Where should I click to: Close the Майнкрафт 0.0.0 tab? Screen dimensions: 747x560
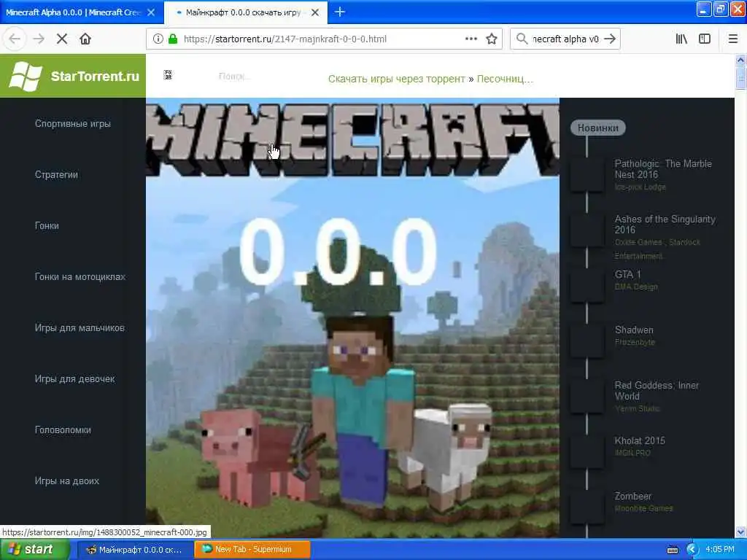coord(315,12)
